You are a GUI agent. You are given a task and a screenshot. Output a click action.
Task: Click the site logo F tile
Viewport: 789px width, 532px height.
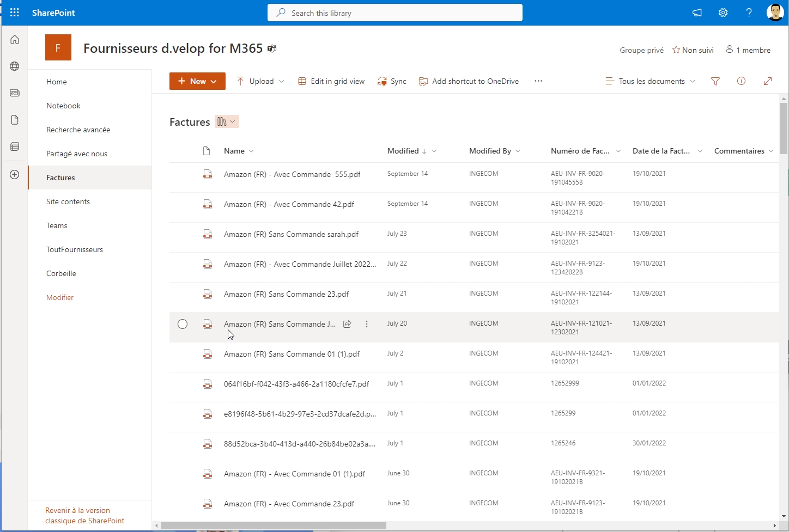58,47
